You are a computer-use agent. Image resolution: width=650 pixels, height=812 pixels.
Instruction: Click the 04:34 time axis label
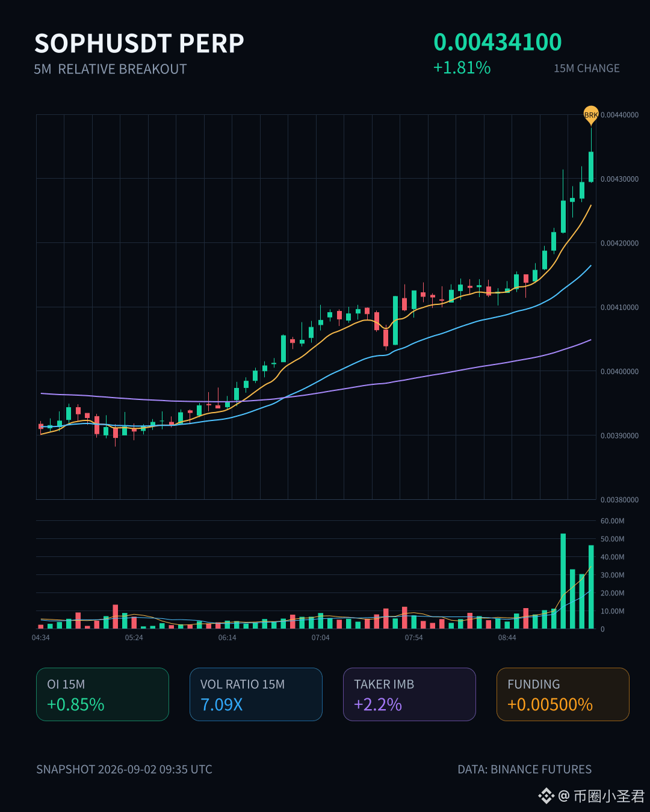[41, 638]
